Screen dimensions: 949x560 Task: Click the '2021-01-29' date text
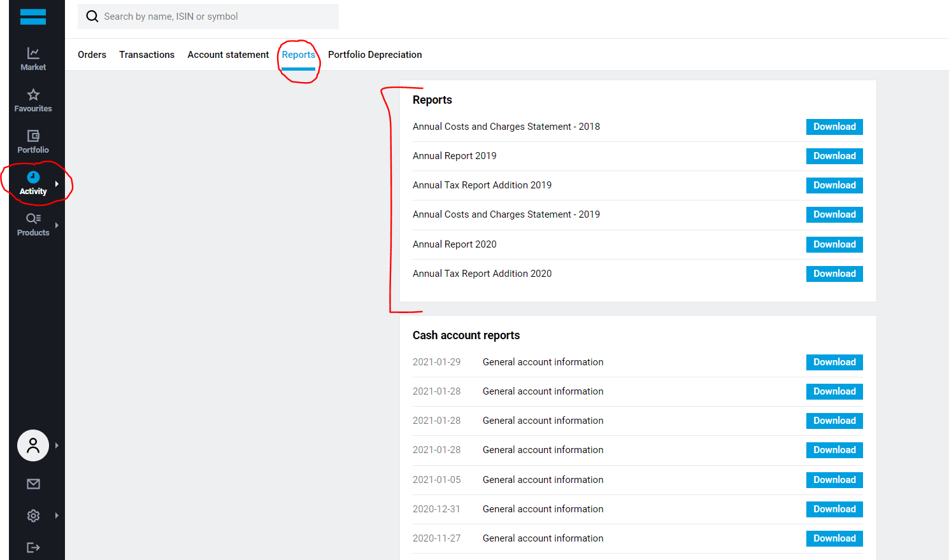click(x=436, y=362)
